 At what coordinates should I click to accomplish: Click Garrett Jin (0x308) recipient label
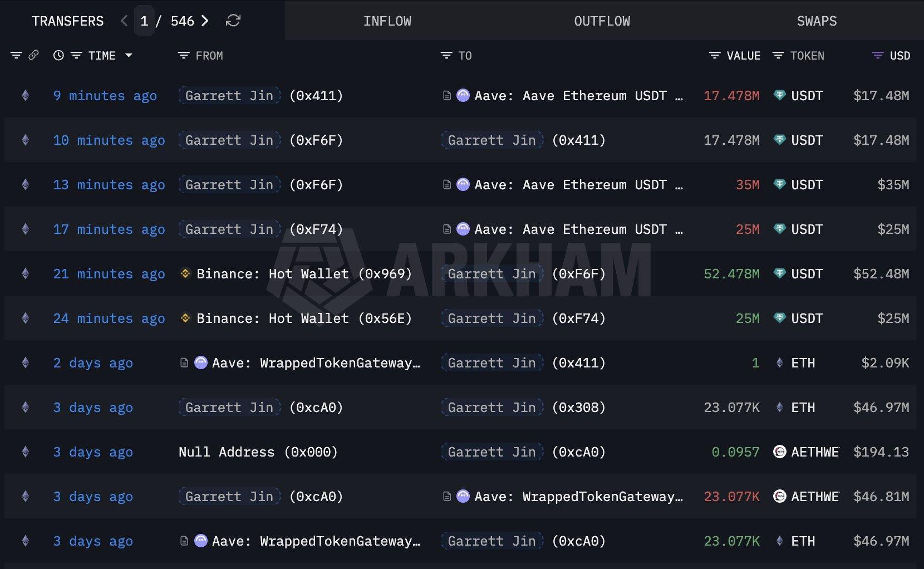(492, 408)
